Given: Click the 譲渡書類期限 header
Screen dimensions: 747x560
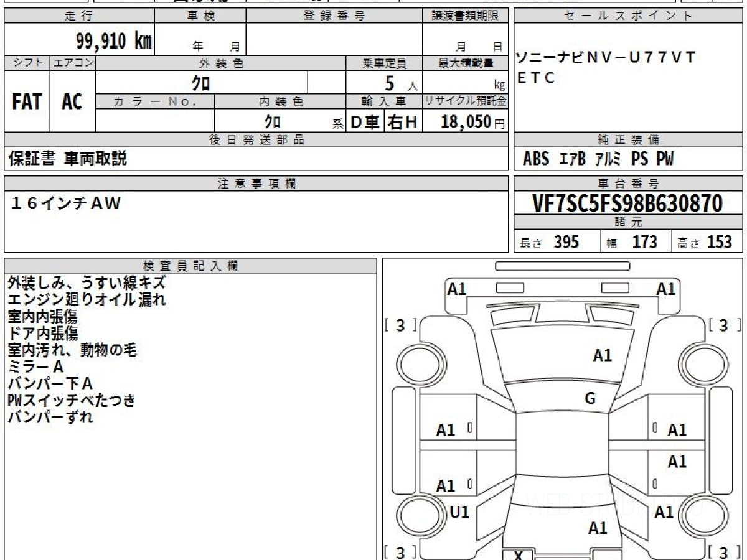Looking at the screenshot, I should pos(466,16).
